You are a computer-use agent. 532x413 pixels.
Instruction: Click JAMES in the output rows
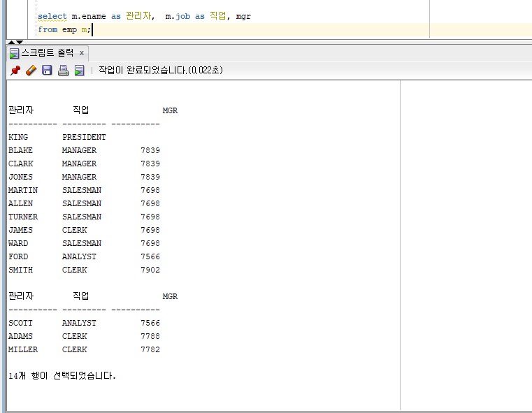point(20,230)
